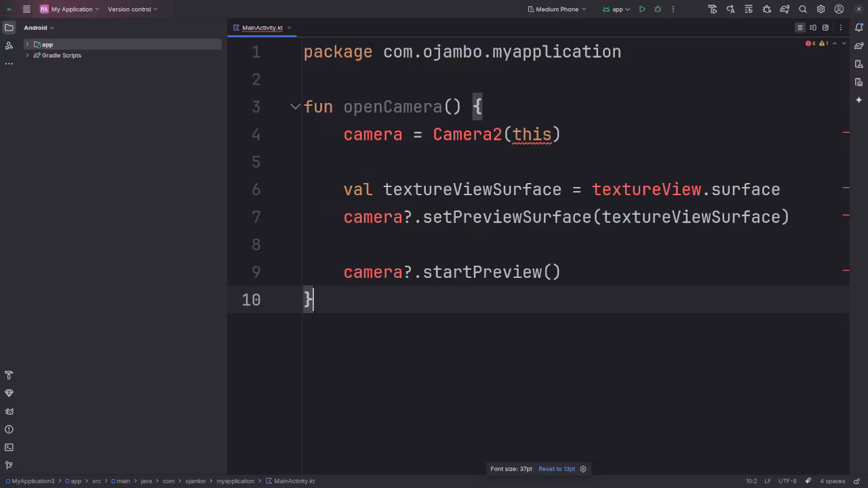The width and height of the screenshot is (868, 488).
Task: Toggle read-only lock in status bar
Action: 858,481
